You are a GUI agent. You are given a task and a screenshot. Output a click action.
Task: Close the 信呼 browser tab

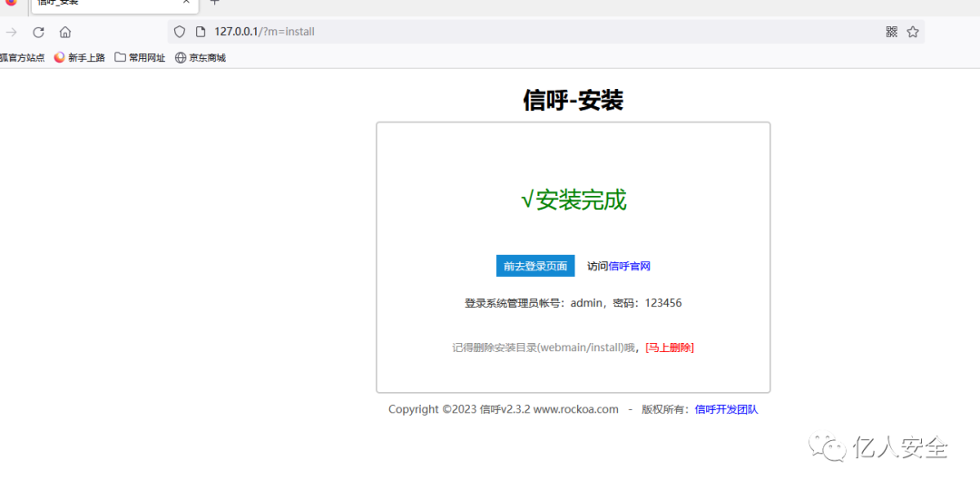[186, 2]
